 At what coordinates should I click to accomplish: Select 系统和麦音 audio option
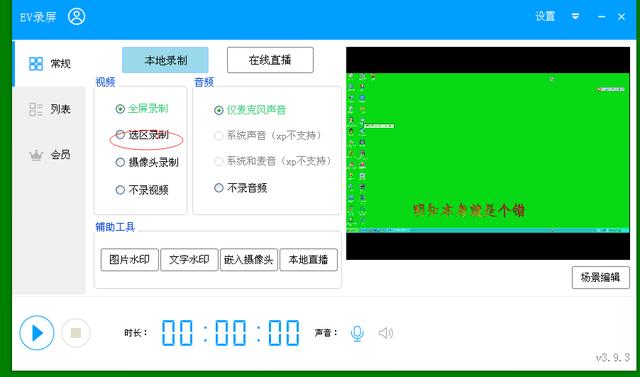click(x=273, y=161)
